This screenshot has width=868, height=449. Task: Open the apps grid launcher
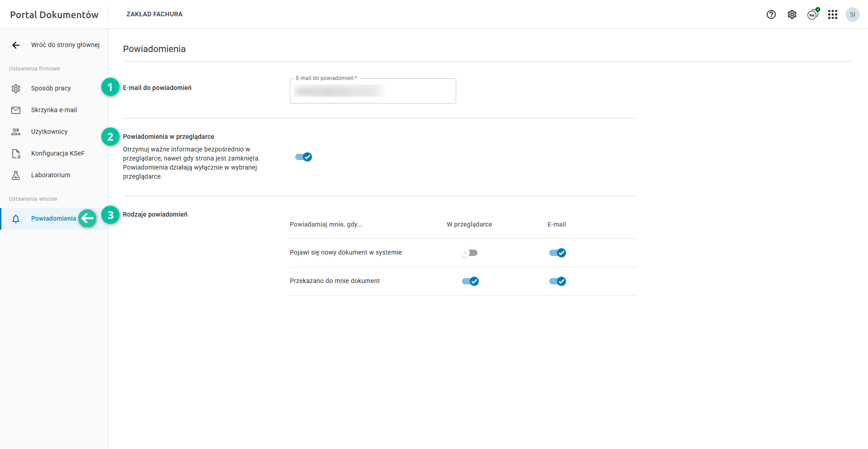(832, 14)
